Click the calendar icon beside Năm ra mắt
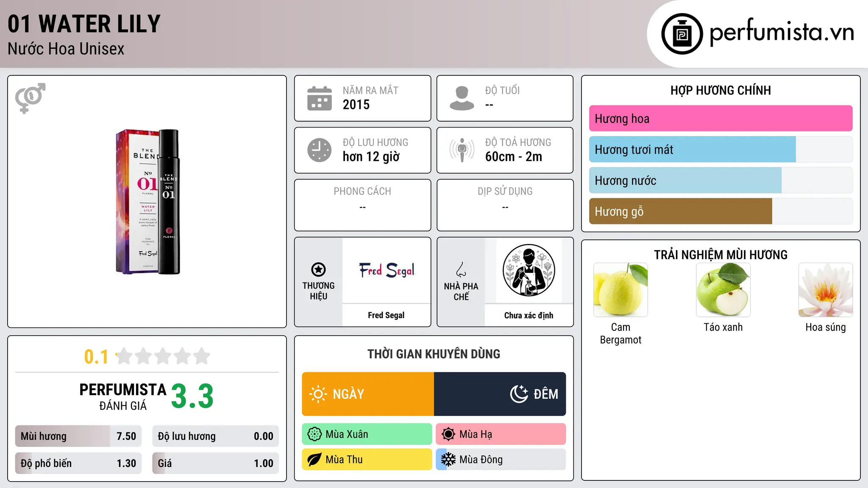The height and width of the screenshot is (488, 868). click(x=320, y=98)
